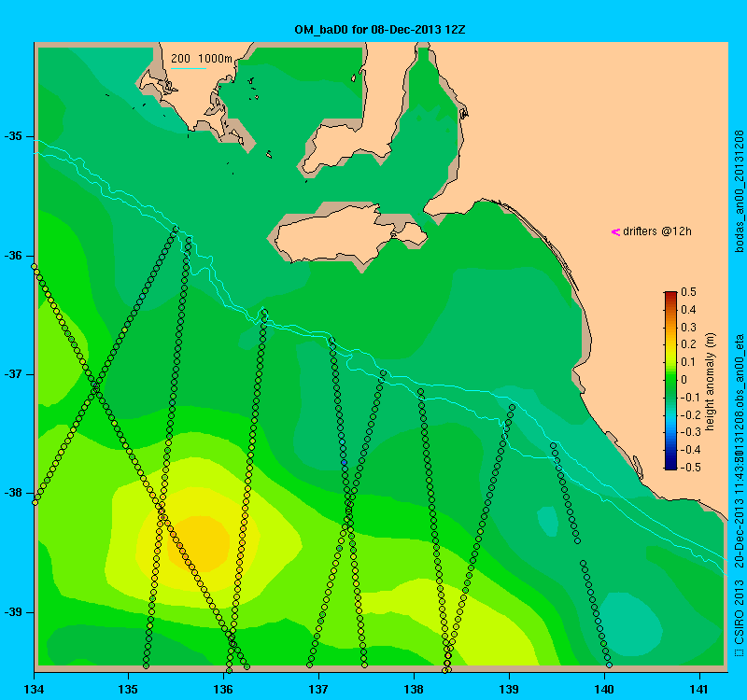Image resolution: width=747 pixels, height=700 pixels.
Task: Click the 0.3 colorbar tick label
Action: (x=688, y=328)
